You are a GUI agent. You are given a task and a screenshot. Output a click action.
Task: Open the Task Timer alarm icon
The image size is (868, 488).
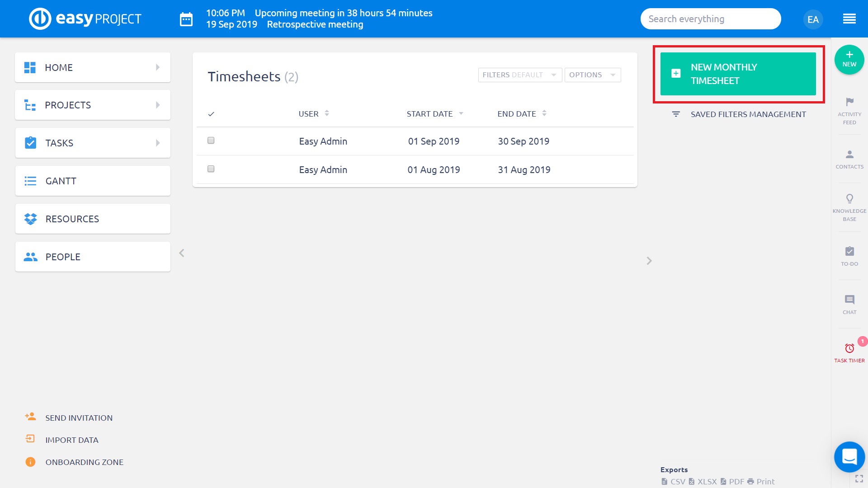pyautogui.click(x=849, y=348)
